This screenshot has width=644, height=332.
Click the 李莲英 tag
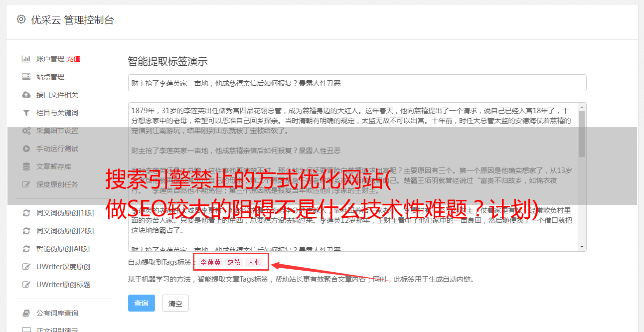211,262
